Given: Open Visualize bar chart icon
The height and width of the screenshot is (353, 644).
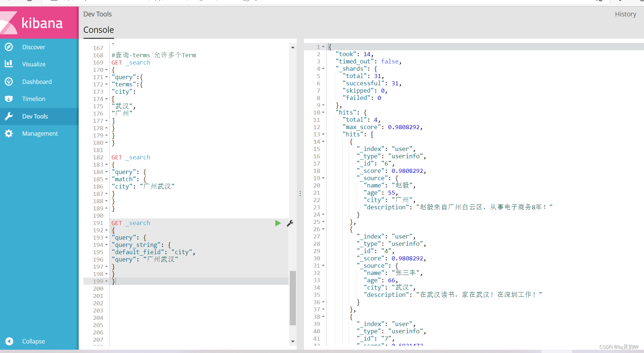Looking at the screenshot, I should [x=9, y=64].
